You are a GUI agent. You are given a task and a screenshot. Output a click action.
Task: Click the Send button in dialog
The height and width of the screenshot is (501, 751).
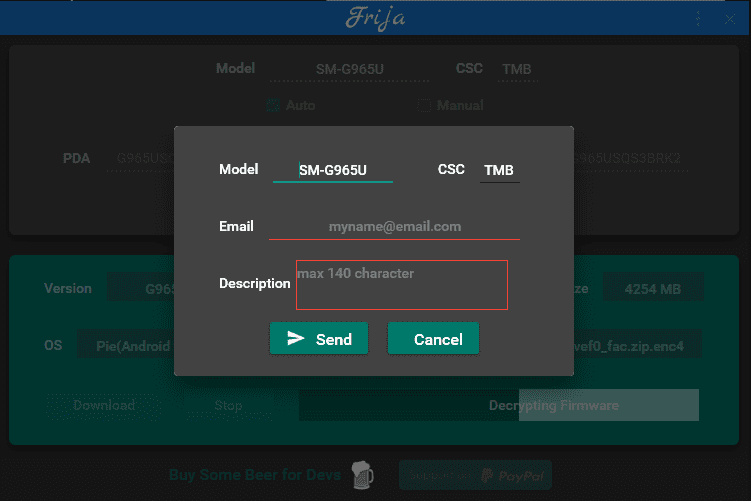[x=319, y=339]
